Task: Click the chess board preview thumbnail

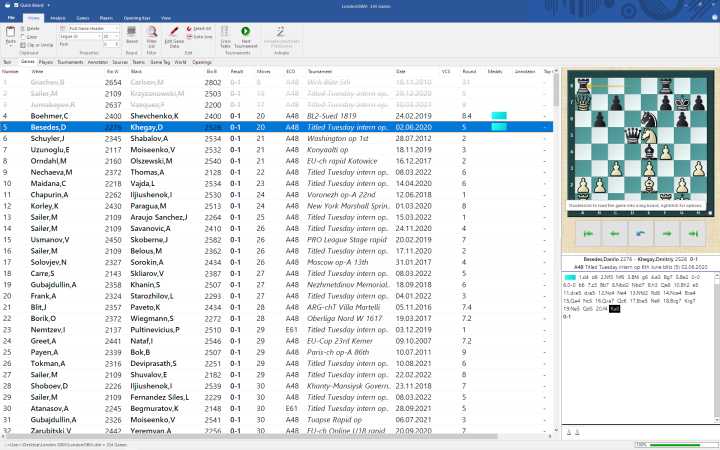Action: (641, 142)
